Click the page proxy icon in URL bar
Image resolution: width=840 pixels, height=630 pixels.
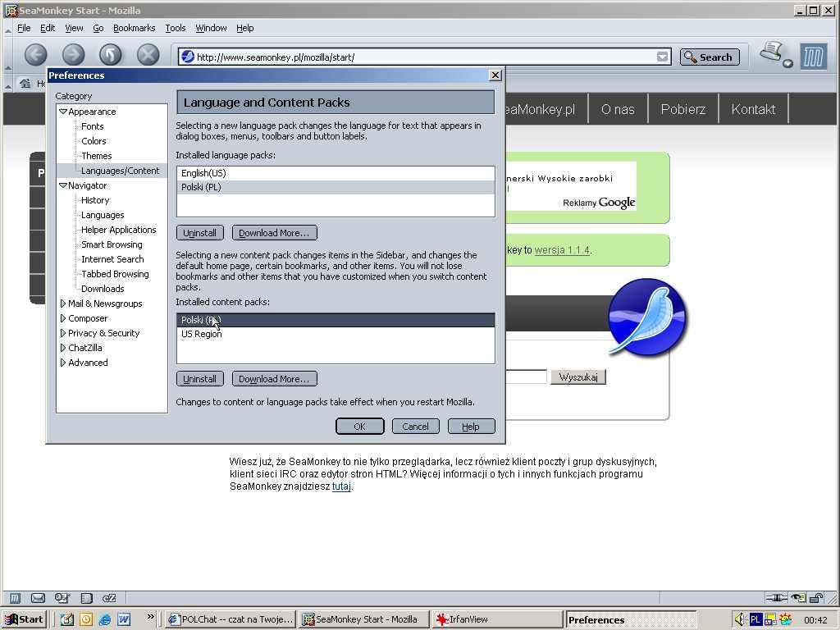coord(188,57)
